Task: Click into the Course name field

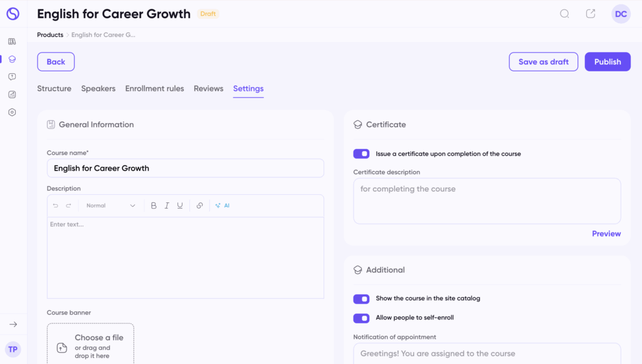Action: point(186,168)
